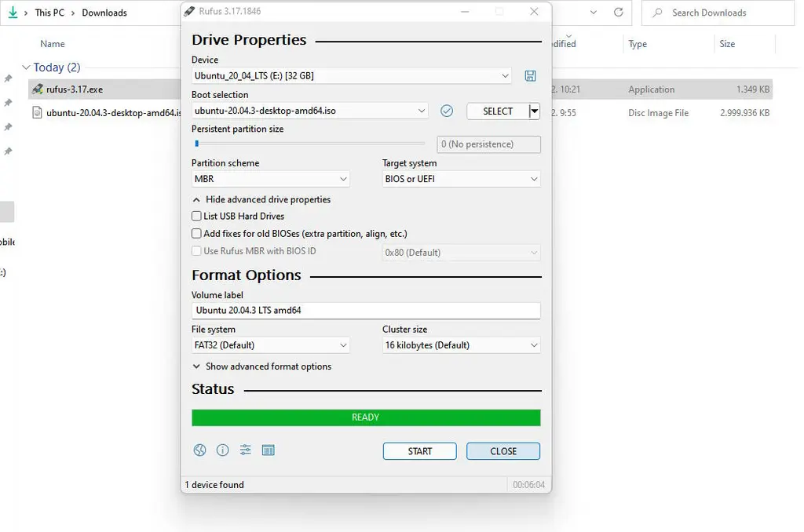Sort by Name column in Explorer
The width and height of the screenshot is (804, 532).
pyautogui.click(x=53, y=44)
